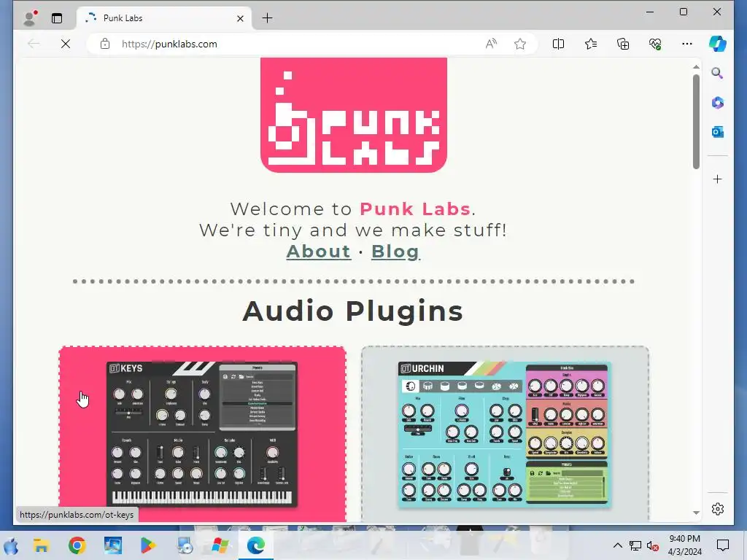Click the "Audio Plugins" heading
747x560 pixels.
[x=353, y=311]
